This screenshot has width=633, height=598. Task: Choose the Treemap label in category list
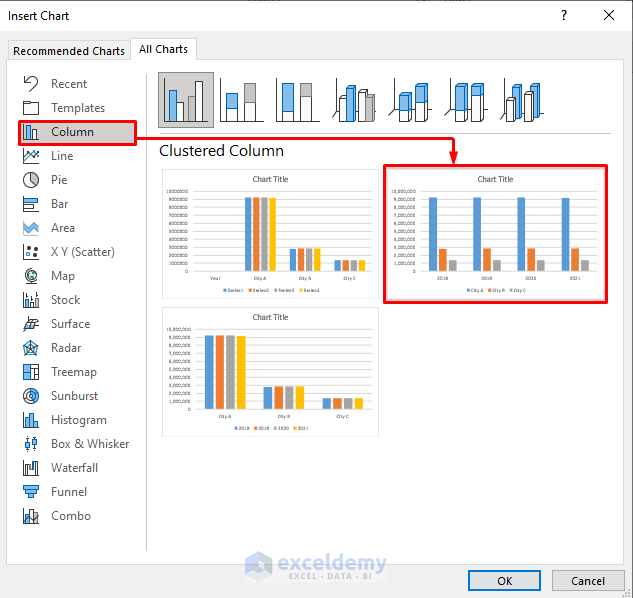(74, 372)
